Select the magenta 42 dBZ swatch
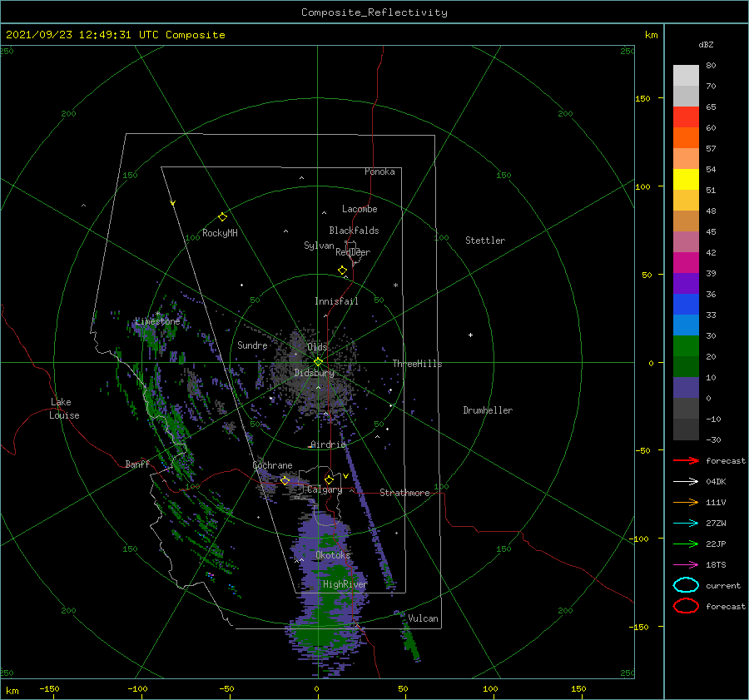This screenshot has height=700, width=749. (686, 262)
